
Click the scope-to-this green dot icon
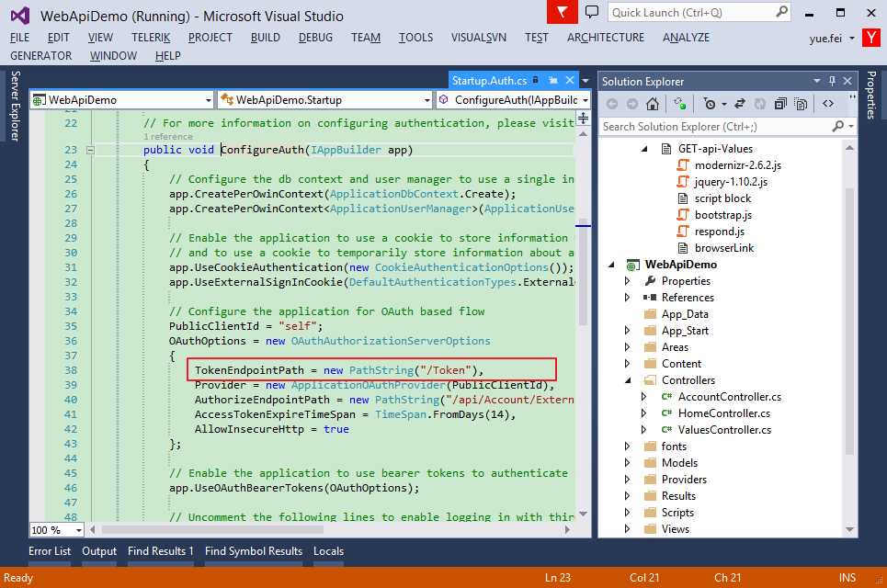680,104
